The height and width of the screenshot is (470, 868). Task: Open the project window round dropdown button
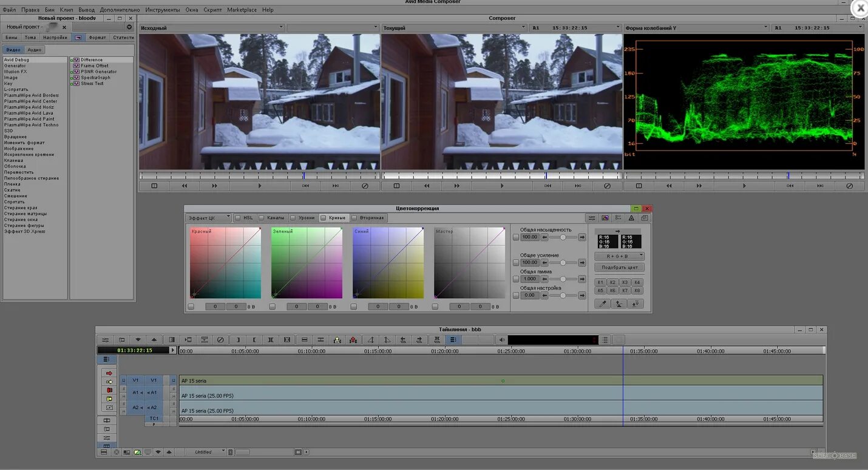coord(129,27)
